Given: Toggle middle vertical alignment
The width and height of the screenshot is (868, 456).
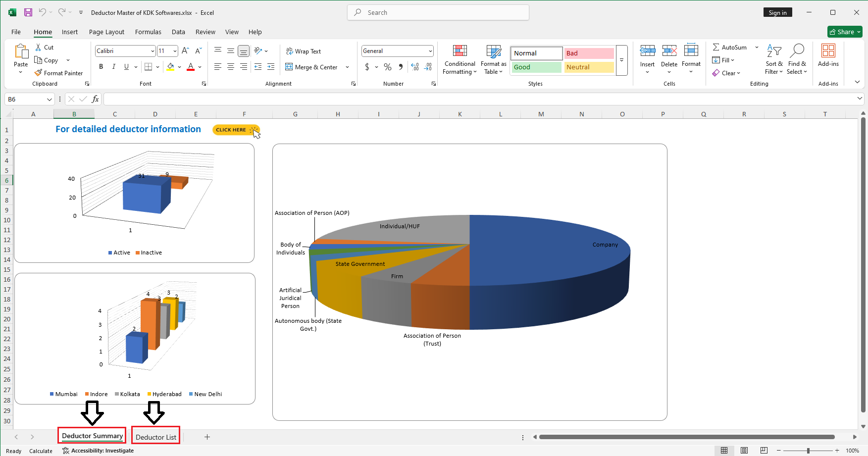Looking at the screenshot, I should click(x=231, y=51).
